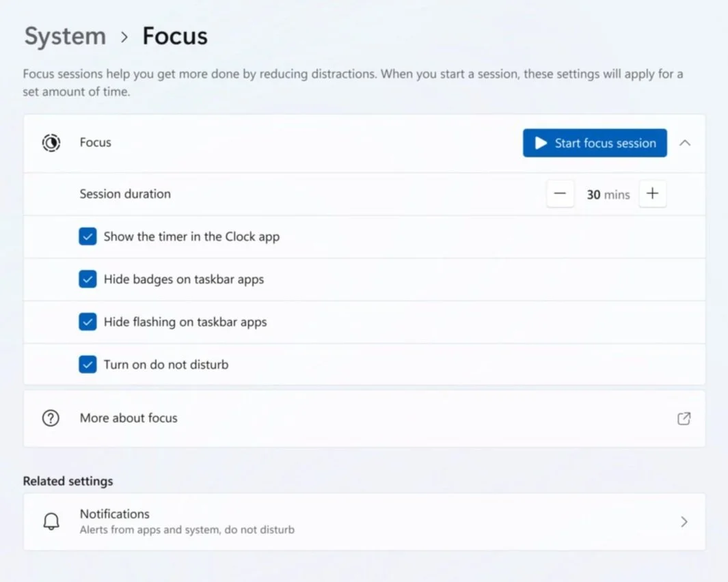Click the 30 mins duration value
Viewport: 728px width, 582px height.
tap(608, 195)
